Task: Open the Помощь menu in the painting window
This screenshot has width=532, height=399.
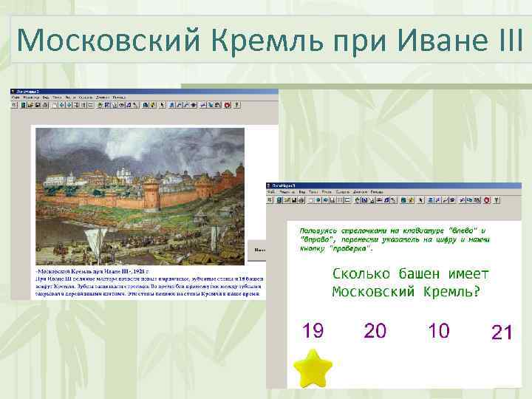Action: (119, 98)
